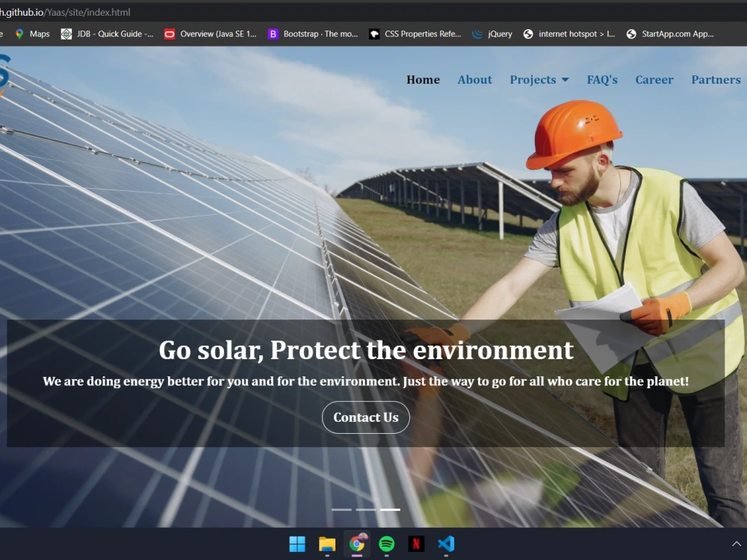Go to the Home page

tap(423, 80)
